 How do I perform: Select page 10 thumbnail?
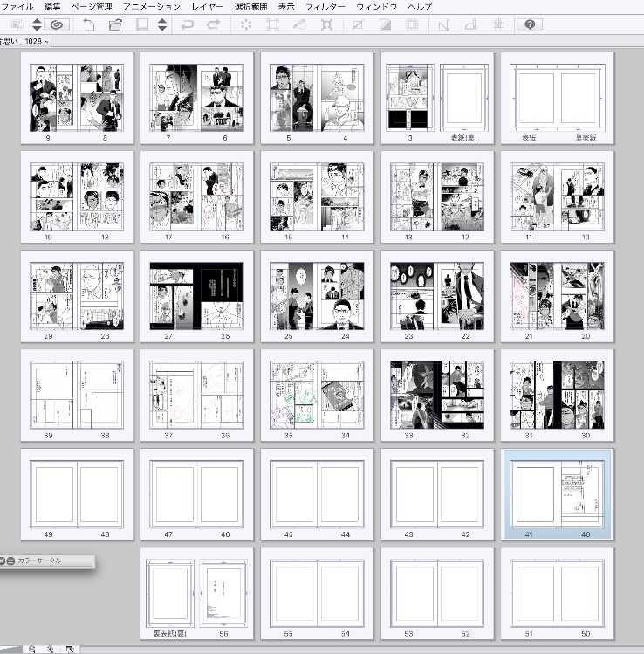coord(581,196)
